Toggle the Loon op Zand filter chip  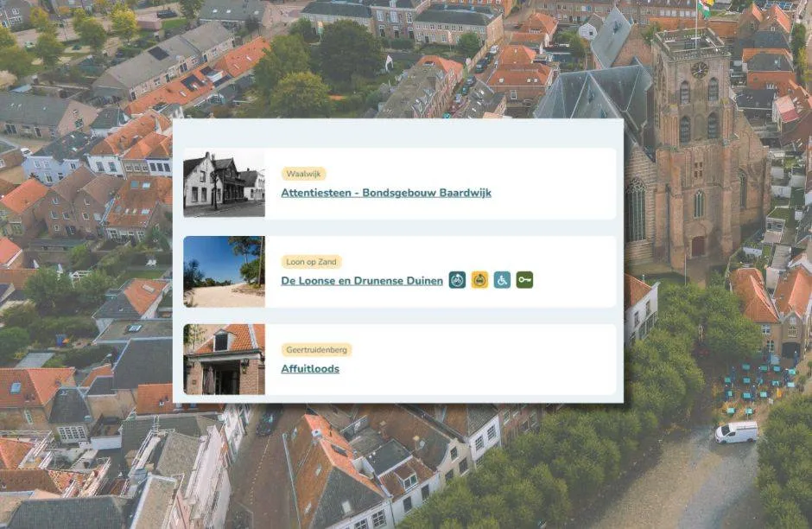coord(312,260)
